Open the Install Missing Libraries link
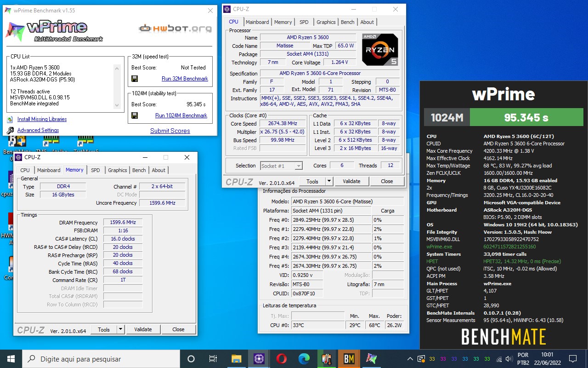Image resolution: width=588 pixels, height=368 pixels. coord(42,119)
